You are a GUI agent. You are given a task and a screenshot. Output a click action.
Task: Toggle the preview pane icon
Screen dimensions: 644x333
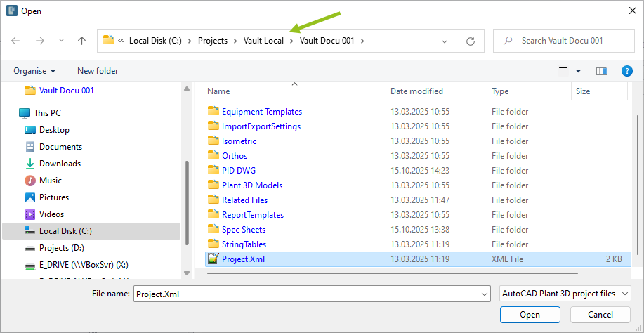[x=601, y=71]
